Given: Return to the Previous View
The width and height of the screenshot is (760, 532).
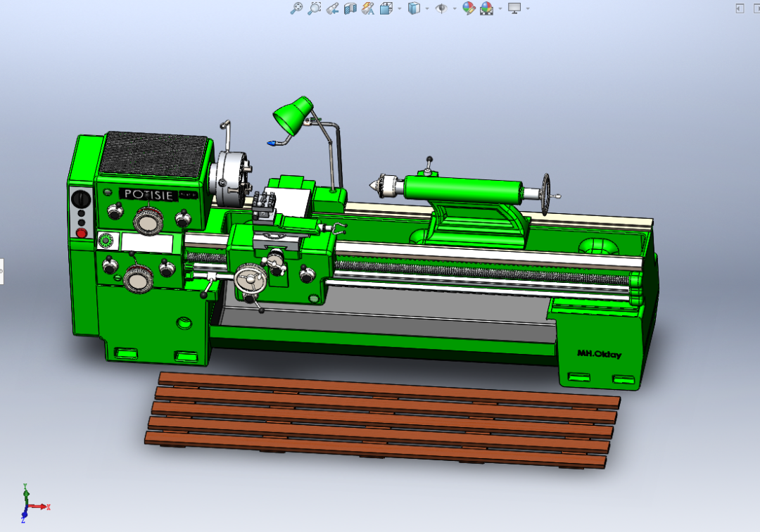Looking at the screenshot, I should 332,8.
